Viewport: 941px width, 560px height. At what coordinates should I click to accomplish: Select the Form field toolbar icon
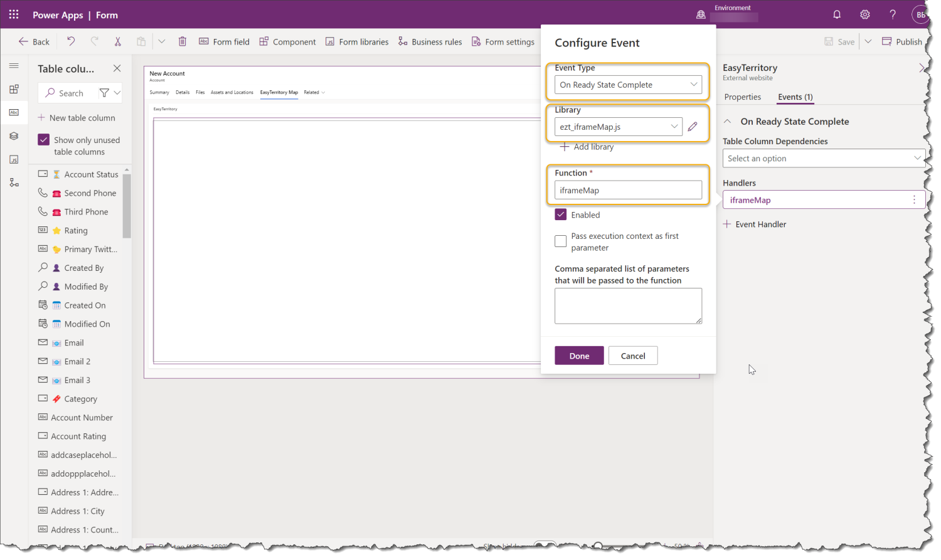click(x=224, y=41)
